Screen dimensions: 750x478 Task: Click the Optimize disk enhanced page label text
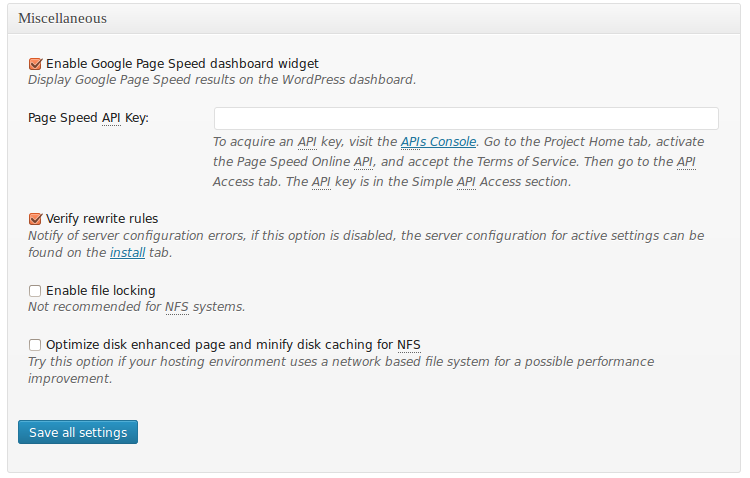(x=220, y=345)
